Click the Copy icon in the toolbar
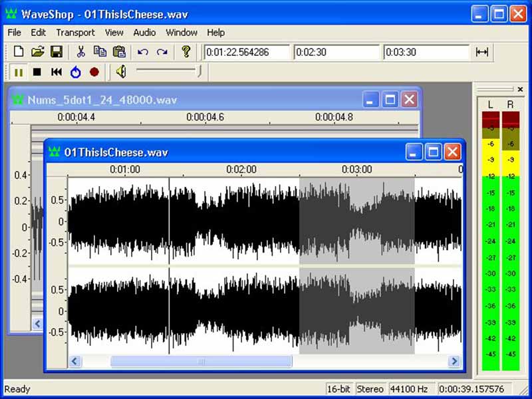Screen dimensions: 532x399 tap(100, 52)
